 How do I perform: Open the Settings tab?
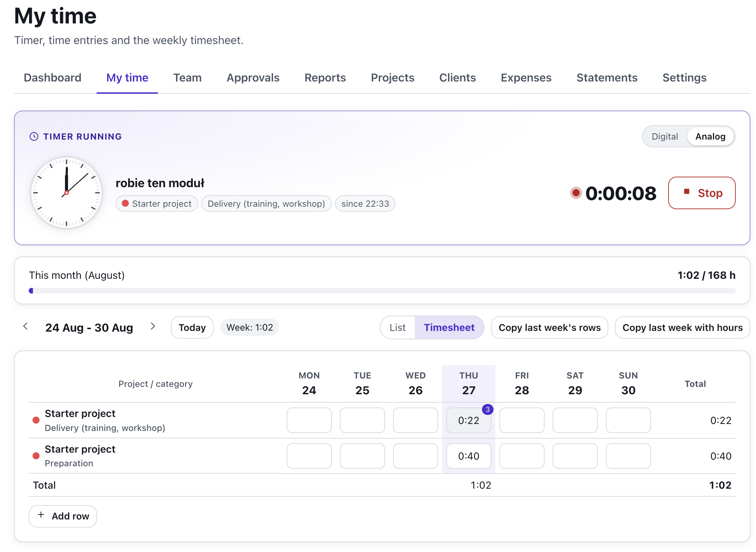point(684,78)
